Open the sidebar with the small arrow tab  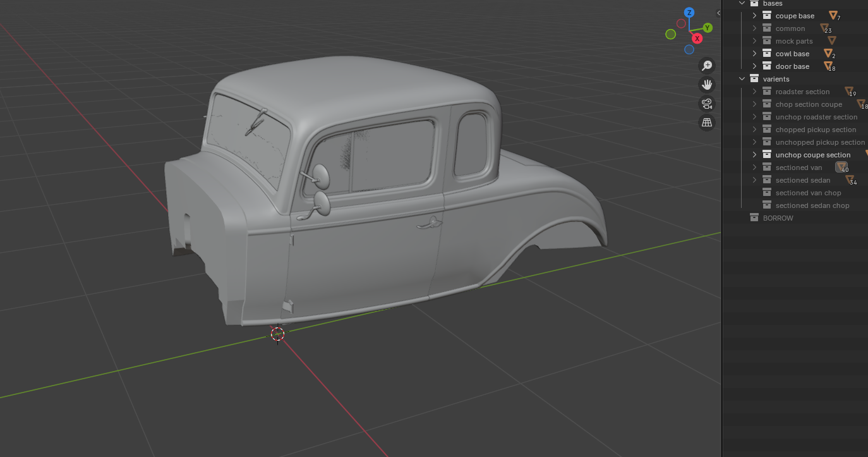pos(718,13)
